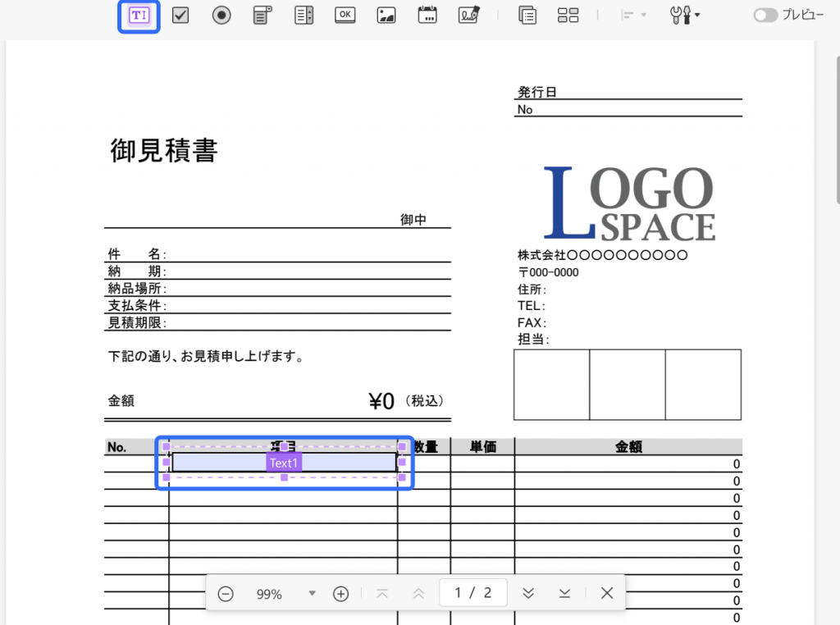
Task: Click the 御見積書 title text
Action: click(x=164, y=150)
